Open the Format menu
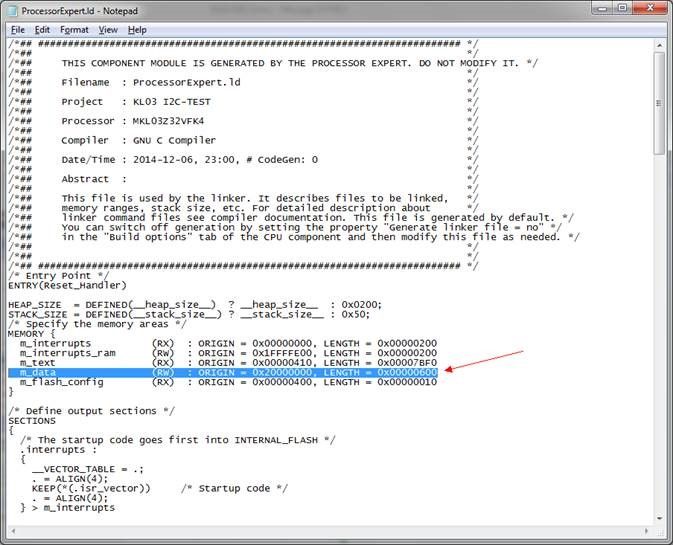 coord(74,30)
